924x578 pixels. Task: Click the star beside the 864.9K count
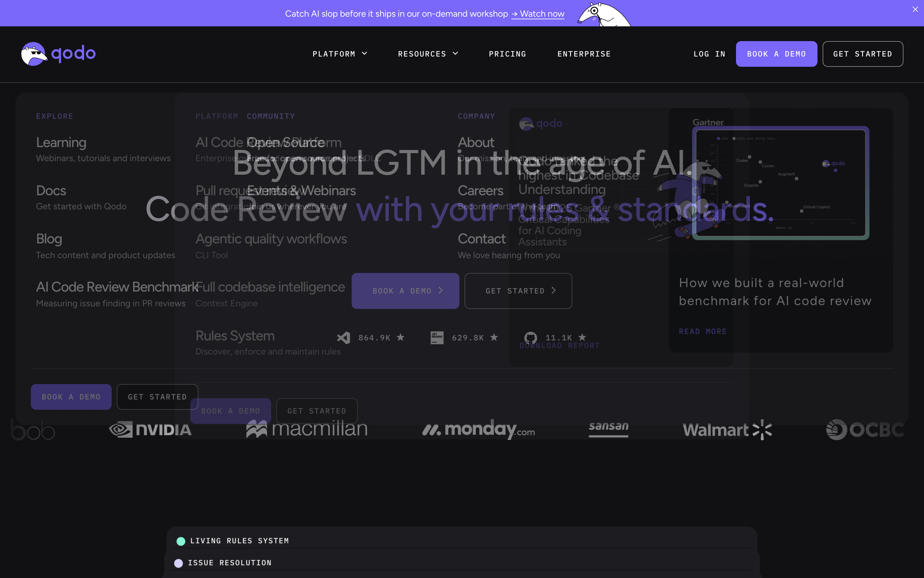(400, 337)
